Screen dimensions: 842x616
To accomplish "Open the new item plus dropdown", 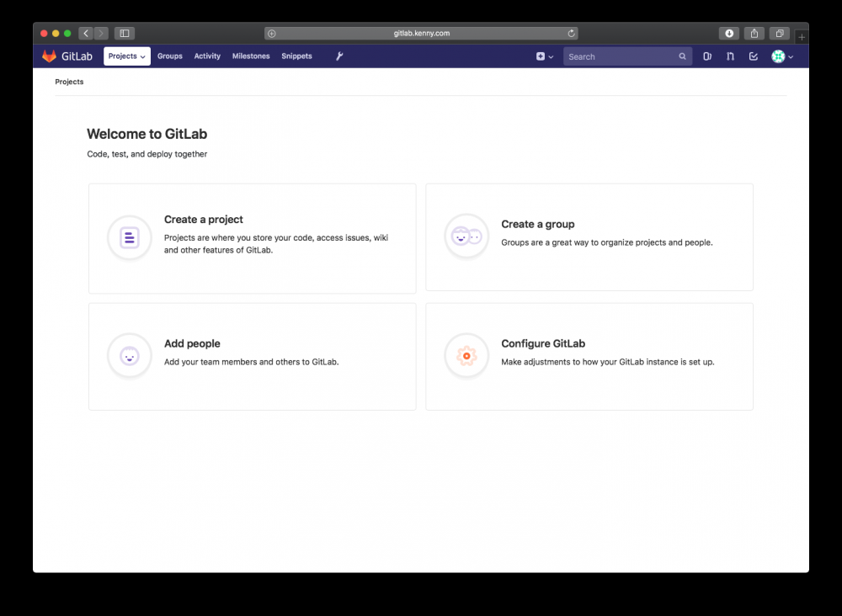I will click(545, 56).
